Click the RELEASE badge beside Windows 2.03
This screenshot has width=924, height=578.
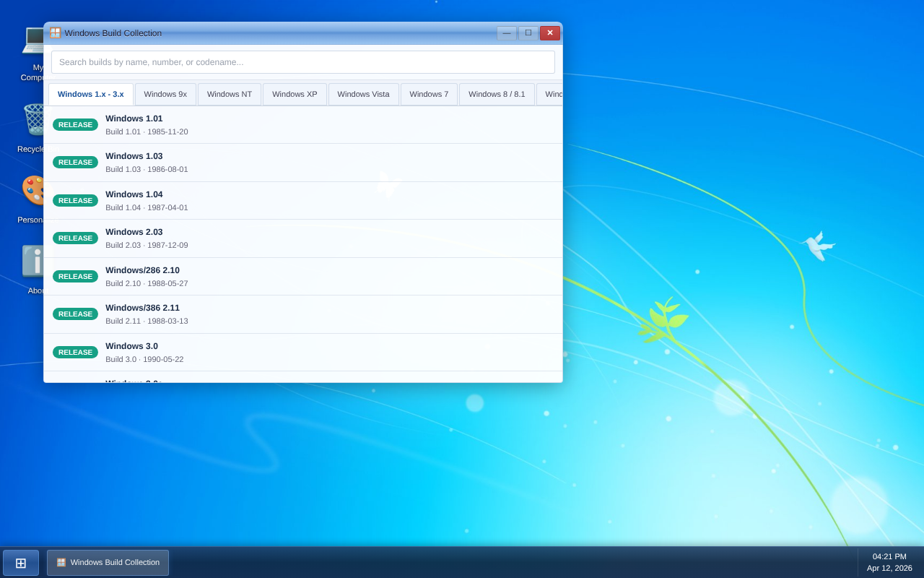point(75,238)
